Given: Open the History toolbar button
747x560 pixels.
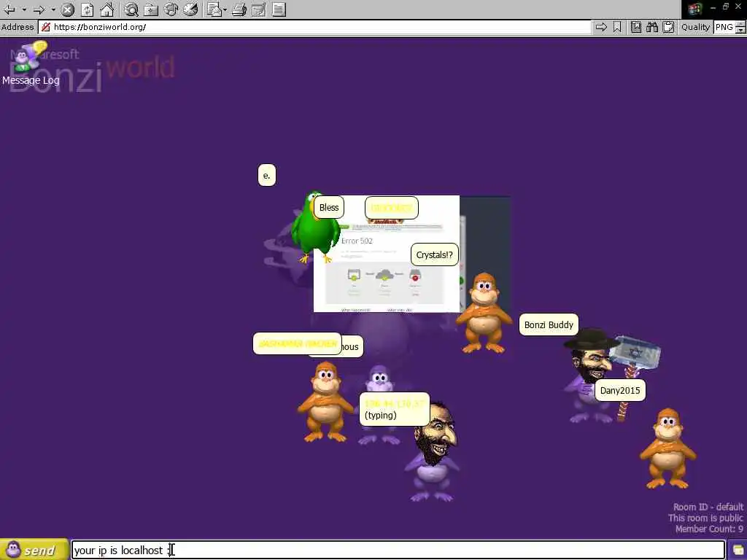Looking at the screenshot, I should click(x=190, y=9).
